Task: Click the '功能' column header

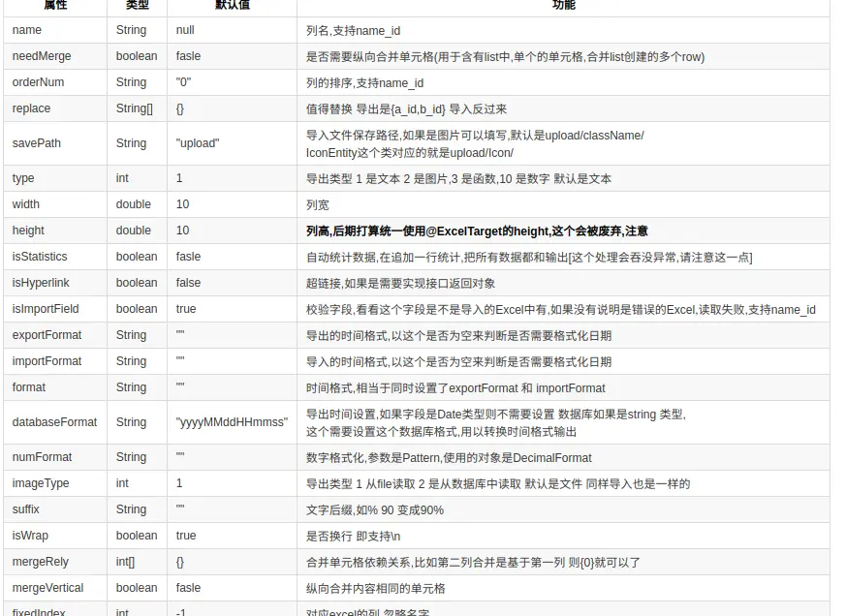Action: pyautogui.click(x=563, y=6)
